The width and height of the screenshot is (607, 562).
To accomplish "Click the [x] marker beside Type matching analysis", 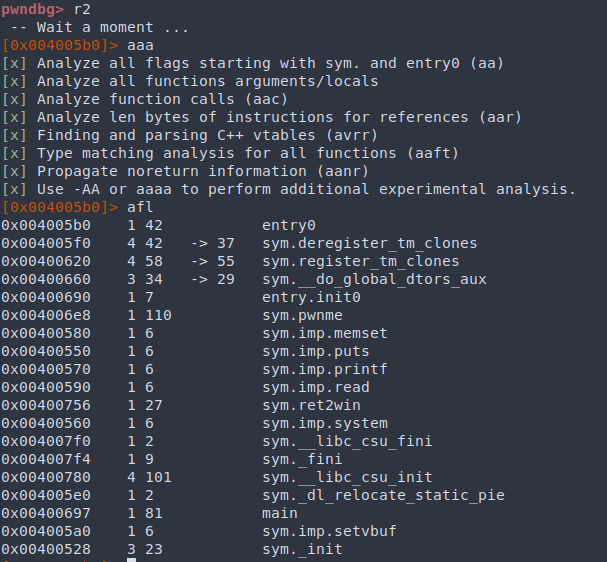I will point(14,153).
